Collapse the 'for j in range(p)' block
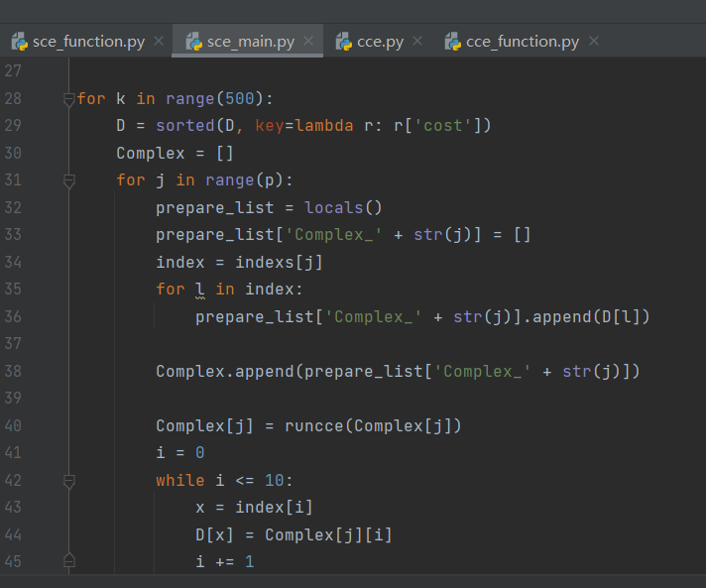This screenshot has width=706, height=588. [x=68, y=181]
